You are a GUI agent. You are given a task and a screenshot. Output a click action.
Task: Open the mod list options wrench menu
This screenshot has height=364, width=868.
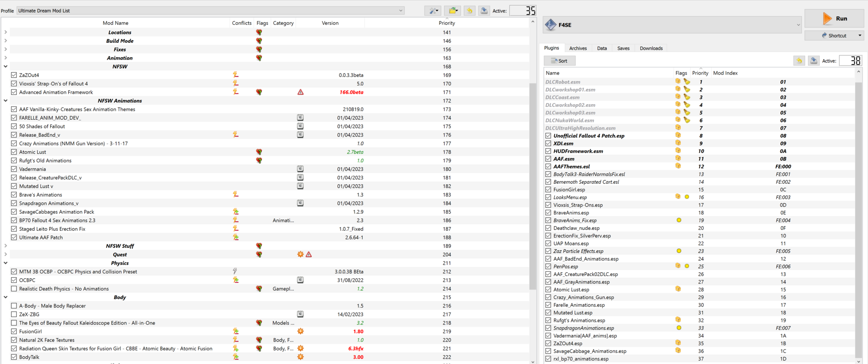(433, 11)
